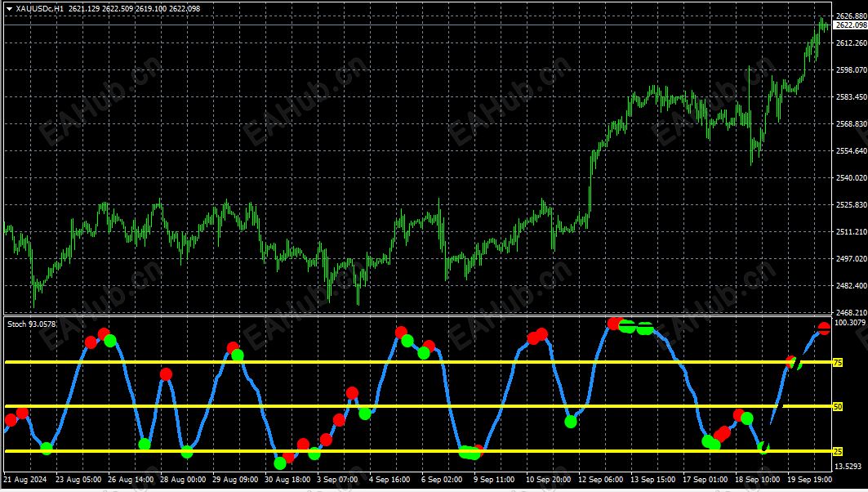Viewport: 868px width, 492px height.
Task: Click the 6 Sep 02:00 time label
Action: (442, 480)
